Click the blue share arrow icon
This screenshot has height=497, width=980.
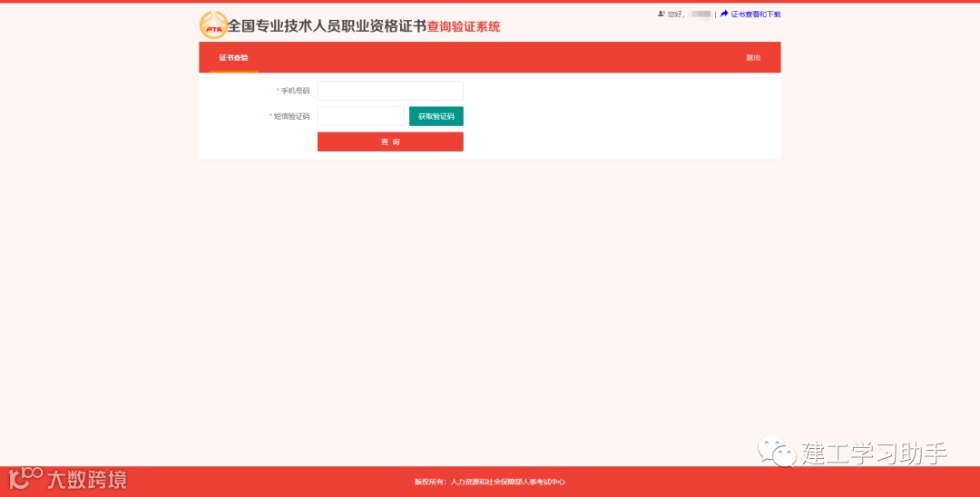(x=724, y=14)
